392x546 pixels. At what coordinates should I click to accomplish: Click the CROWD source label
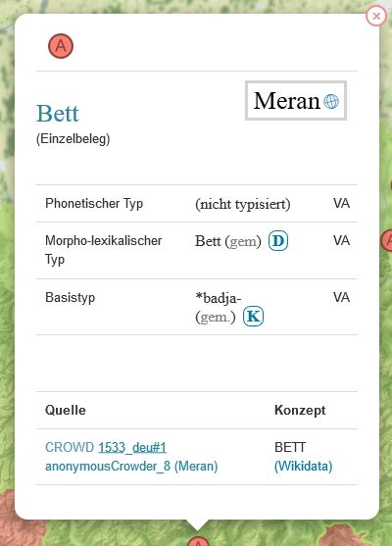tap(70, 447)
